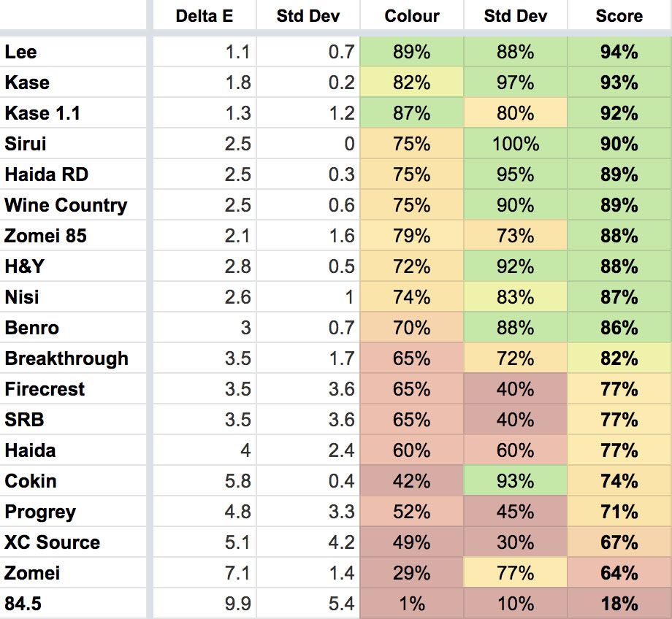Select the 18% score cell

click(x=619, y=604)
